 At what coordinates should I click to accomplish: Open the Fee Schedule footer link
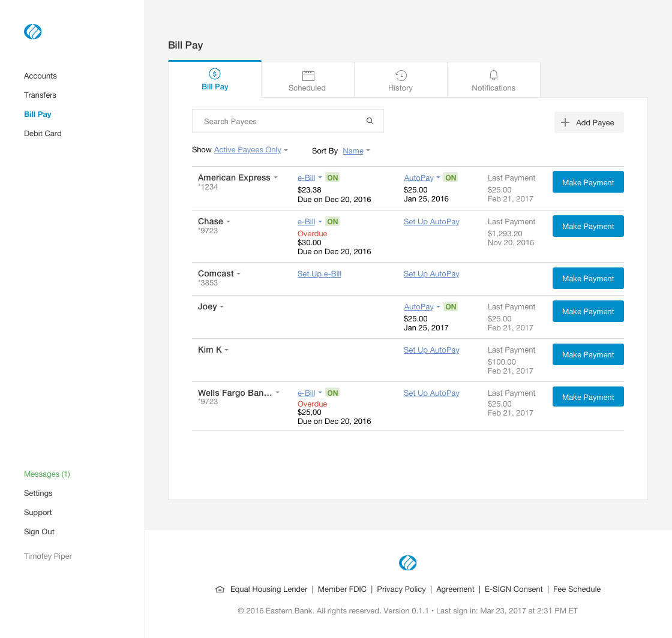point(577,589)
